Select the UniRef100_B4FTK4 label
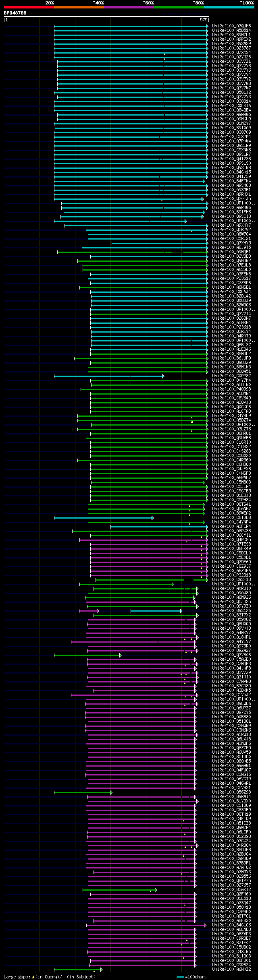Viewport: 258px width, 980px height. point(231,181)
